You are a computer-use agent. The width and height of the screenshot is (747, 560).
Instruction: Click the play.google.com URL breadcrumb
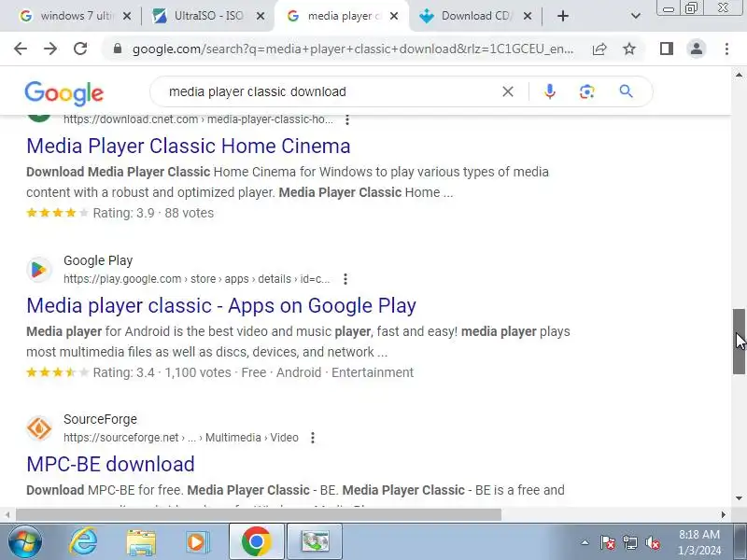coord(196,279)
